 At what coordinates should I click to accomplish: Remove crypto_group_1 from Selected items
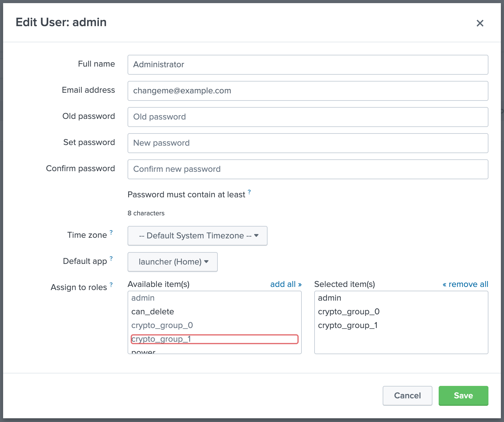point(401,325)
